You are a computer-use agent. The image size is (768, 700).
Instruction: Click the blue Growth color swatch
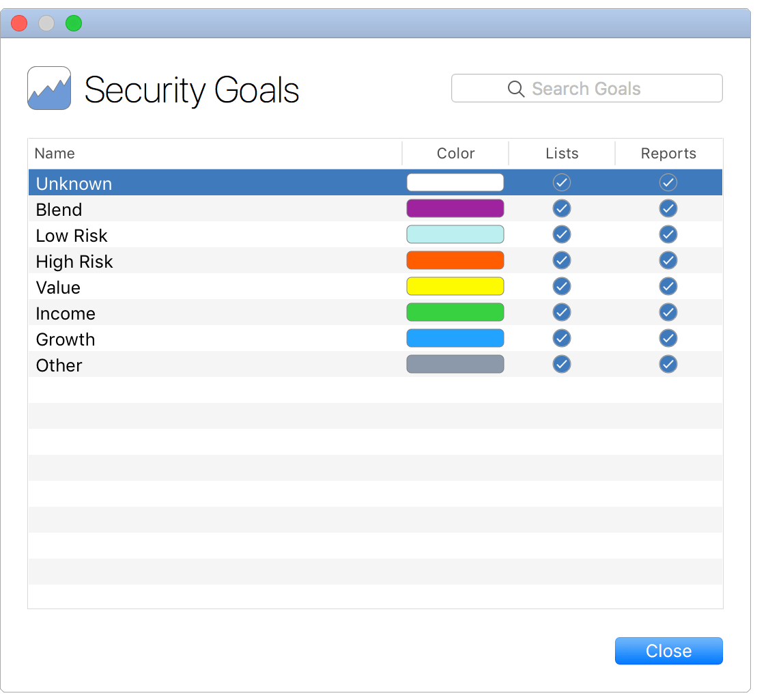tap(455, 338)
